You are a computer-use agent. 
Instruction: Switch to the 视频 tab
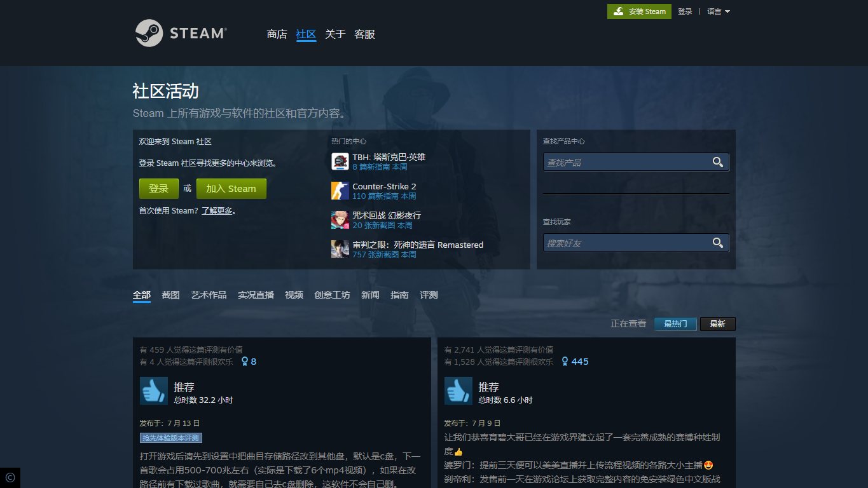(x=294, y=295)
